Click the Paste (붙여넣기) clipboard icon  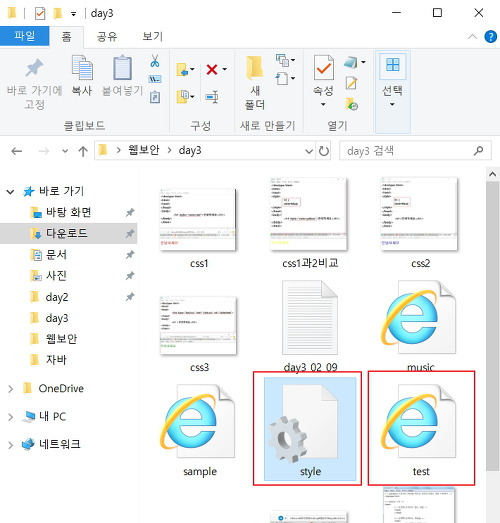click(x=122, y=68)
